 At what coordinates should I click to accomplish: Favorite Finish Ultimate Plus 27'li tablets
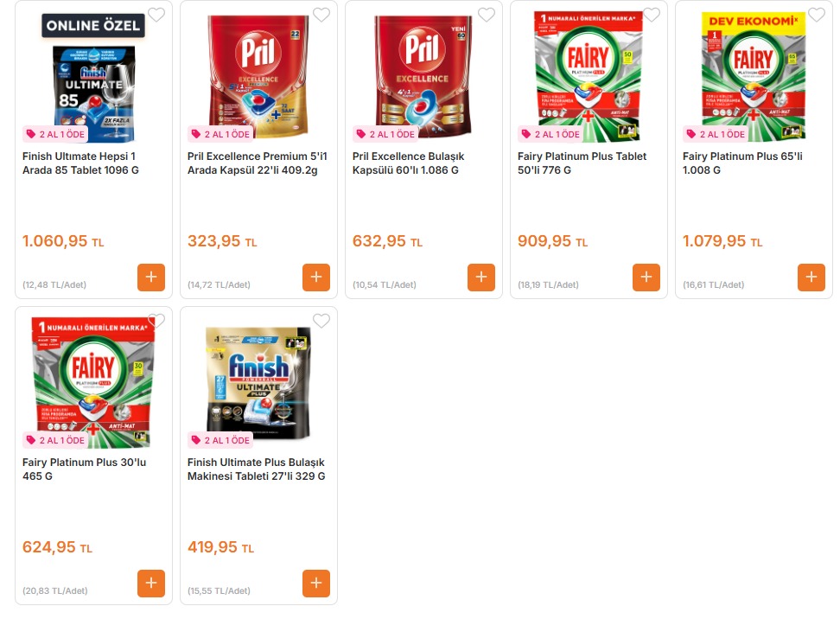coord(321,321)
